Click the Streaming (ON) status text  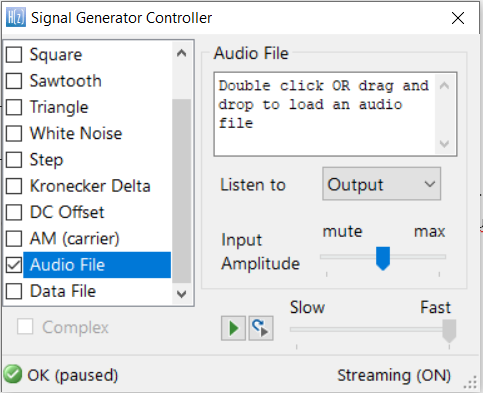pos(394,376)
